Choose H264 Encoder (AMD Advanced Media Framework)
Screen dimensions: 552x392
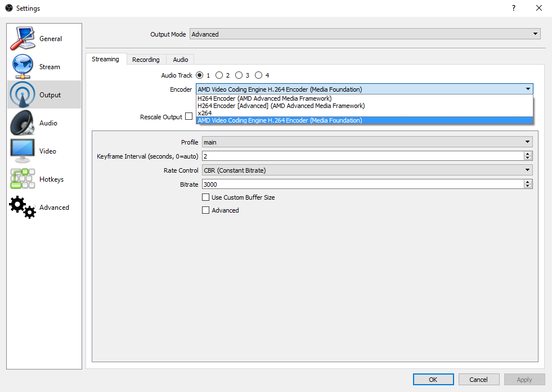[x=365, y=98]
